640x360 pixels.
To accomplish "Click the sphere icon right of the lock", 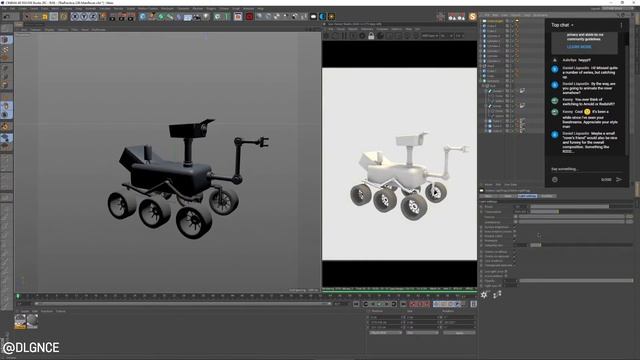I will tap(380, 36).
